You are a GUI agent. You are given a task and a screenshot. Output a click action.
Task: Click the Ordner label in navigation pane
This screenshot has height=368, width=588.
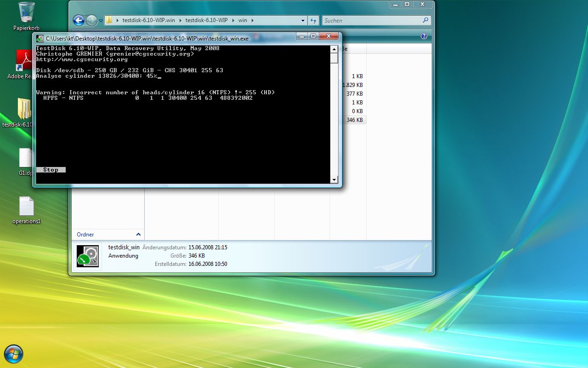[85, 235]
